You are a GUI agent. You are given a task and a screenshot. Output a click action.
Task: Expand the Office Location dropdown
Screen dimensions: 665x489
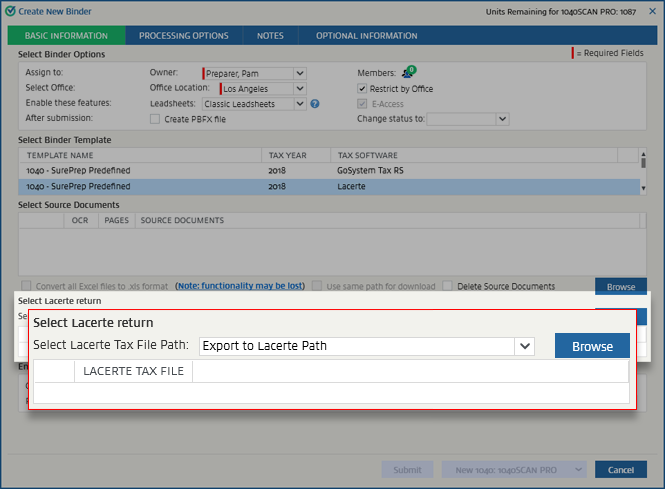299,88
